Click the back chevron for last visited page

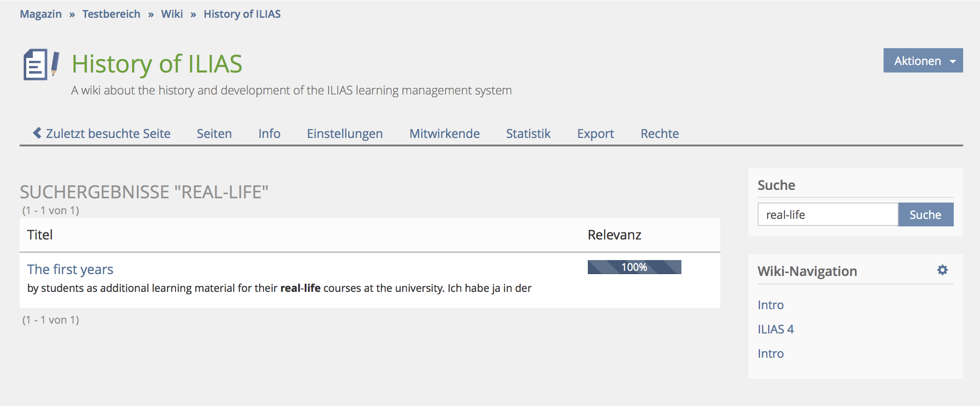click(37, 133)
